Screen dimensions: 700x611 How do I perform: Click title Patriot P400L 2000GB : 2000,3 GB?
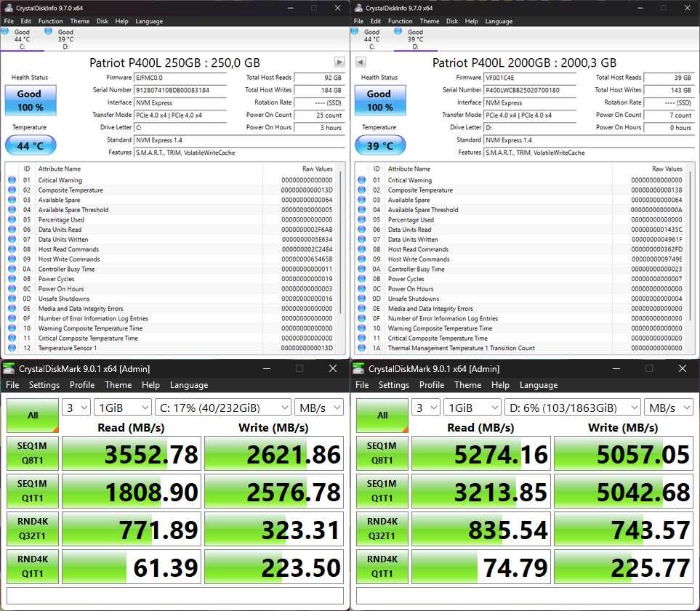coord(524,62)
